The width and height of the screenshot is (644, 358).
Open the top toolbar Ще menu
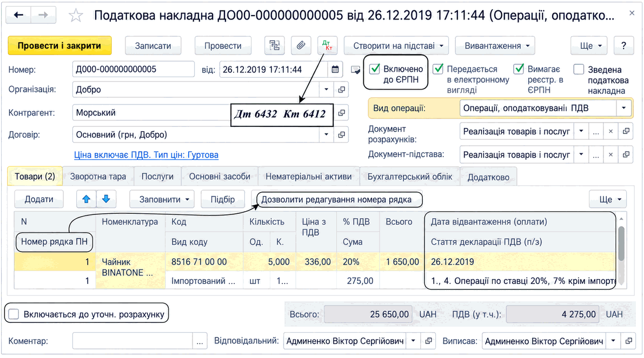coord(589,45)
